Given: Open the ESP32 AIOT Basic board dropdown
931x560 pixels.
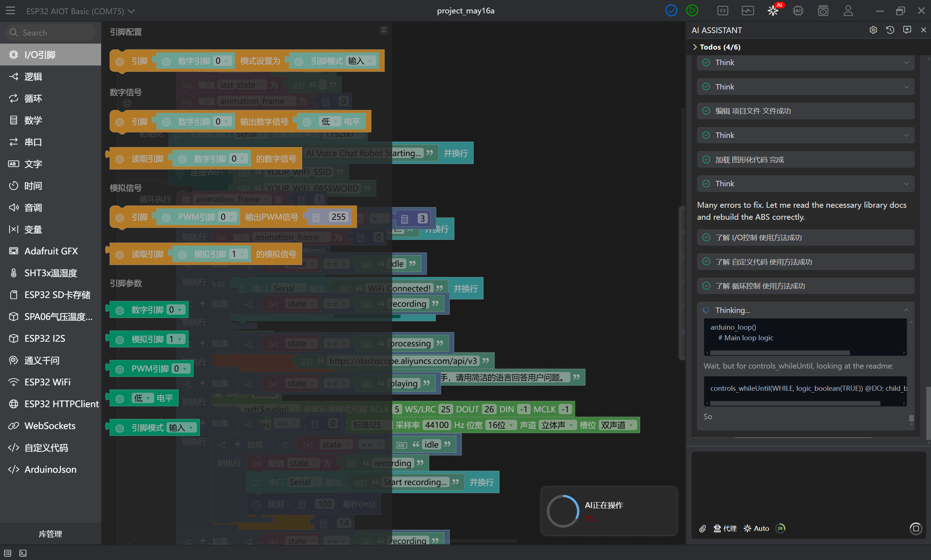Looking at the screenshot, I should click(80, 11).
